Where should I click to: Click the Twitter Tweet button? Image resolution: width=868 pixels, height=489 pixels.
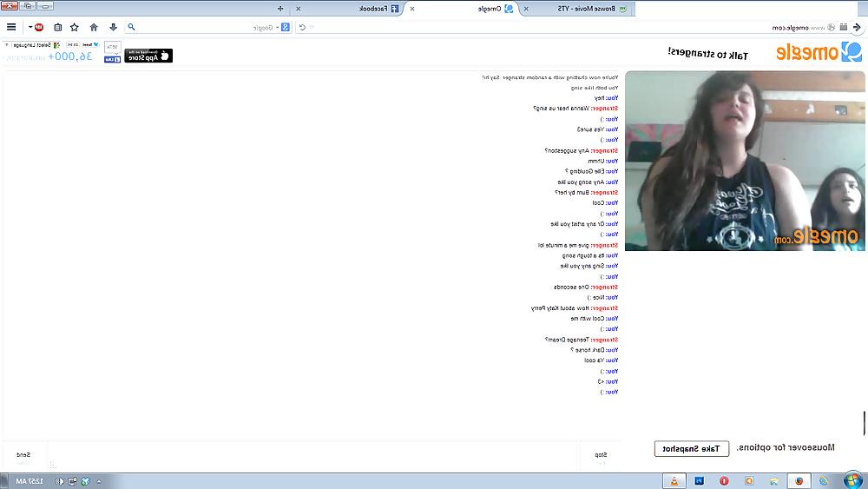click(91, 45)
